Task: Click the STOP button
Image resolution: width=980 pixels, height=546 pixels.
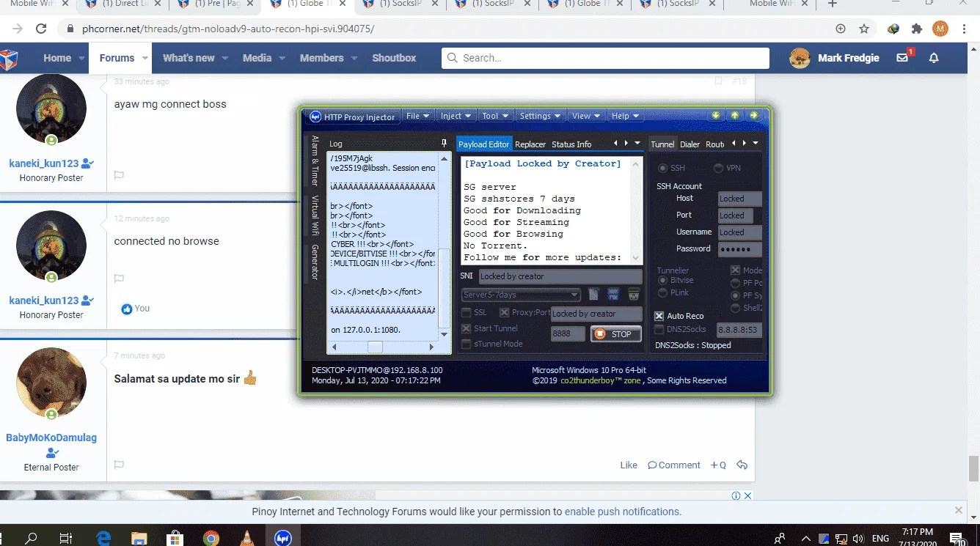Action: coord(615,334)
